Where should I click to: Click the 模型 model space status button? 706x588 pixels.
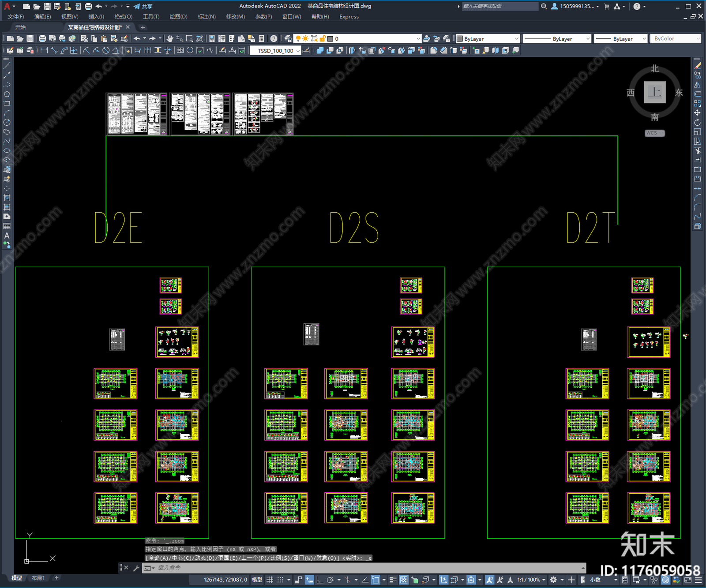[257, 580]
